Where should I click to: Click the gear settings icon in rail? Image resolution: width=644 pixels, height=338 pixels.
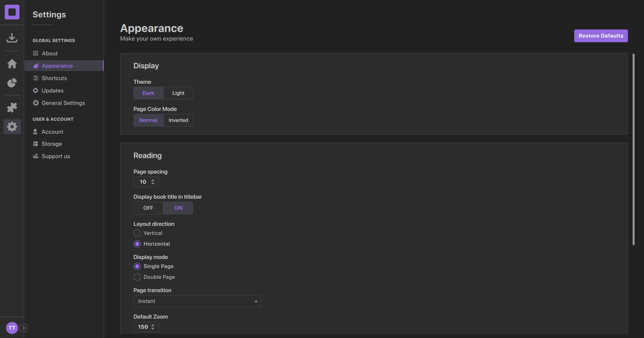click(x=12, y=127)
